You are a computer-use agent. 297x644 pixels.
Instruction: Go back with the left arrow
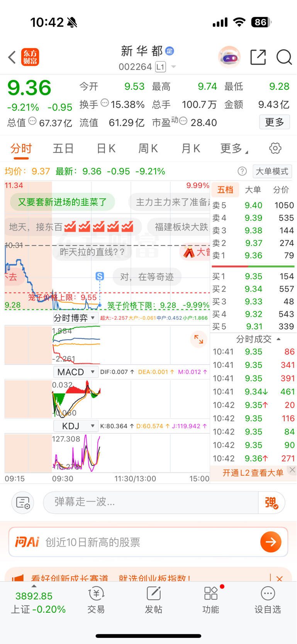coord(12,57)
